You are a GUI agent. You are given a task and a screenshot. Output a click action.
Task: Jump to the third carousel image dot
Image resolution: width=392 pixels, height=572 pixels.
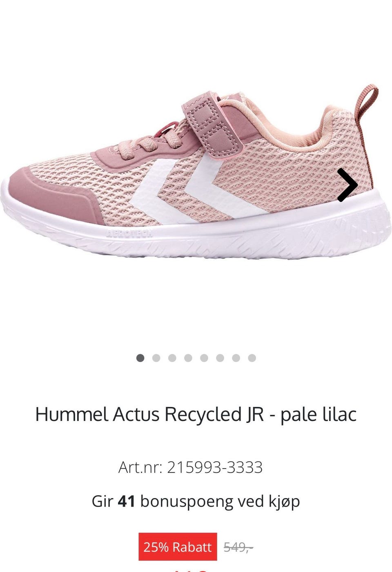tap(172, 358)
